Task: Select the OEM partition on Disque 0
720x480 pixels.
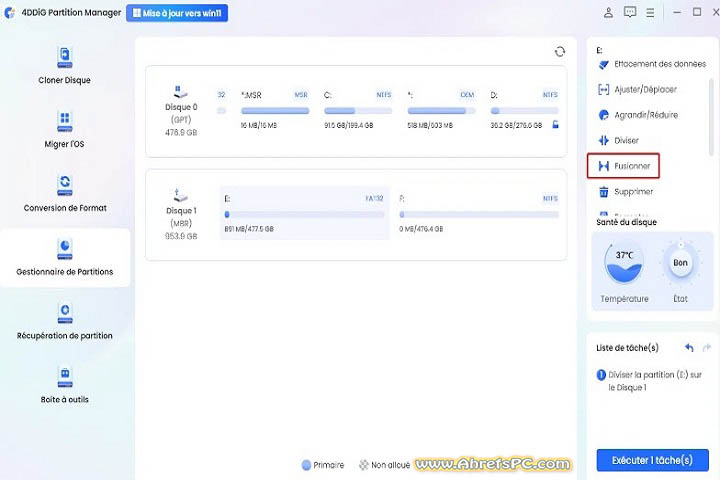Action: 441,110
